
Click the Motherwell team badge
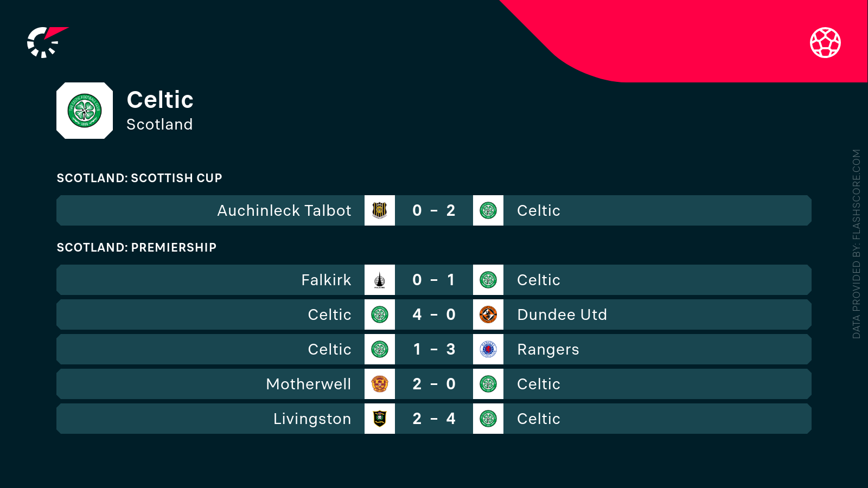[x=380, y=384]
